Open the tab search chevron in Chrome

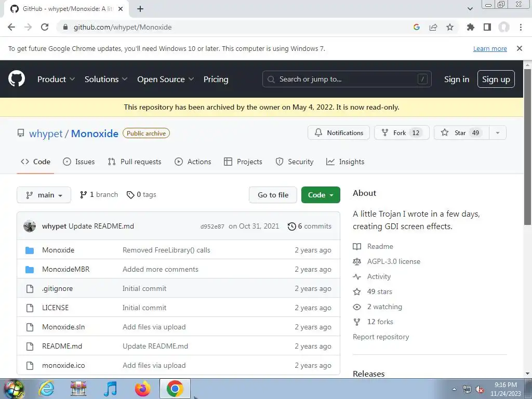pyautogui.click(x=470, y=9)
